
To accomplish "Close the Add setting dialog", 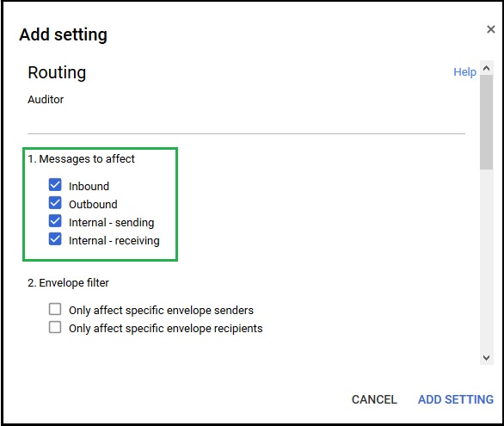I will [x=490, y=29].
